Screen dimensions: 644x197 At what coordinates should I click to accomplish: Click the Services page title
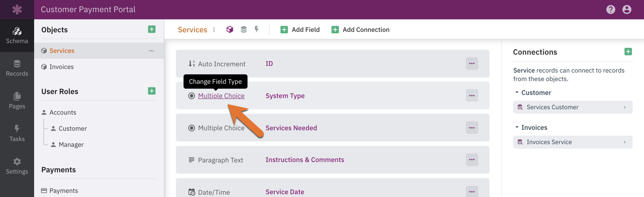pyautogui.click(x=192, y=30)
